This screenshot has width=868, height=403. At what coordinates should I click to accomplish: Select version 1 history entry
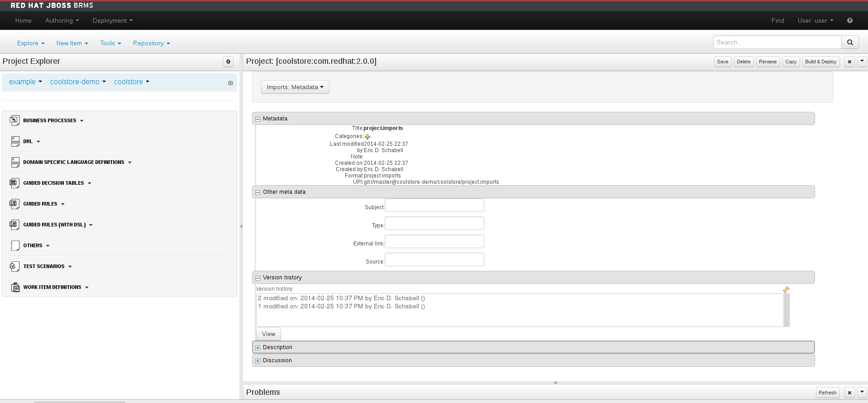click(341, 306)
